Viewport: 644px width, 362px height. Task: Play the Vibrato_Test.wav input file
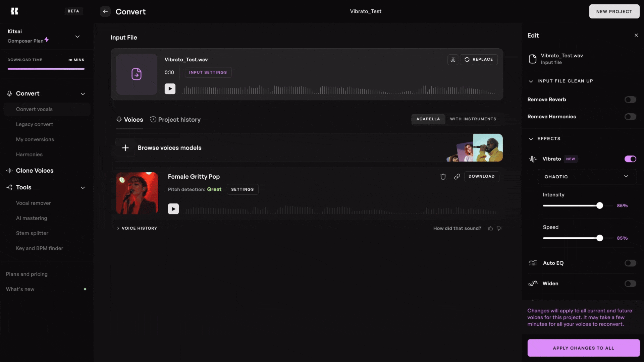click(x=170, y=89)
